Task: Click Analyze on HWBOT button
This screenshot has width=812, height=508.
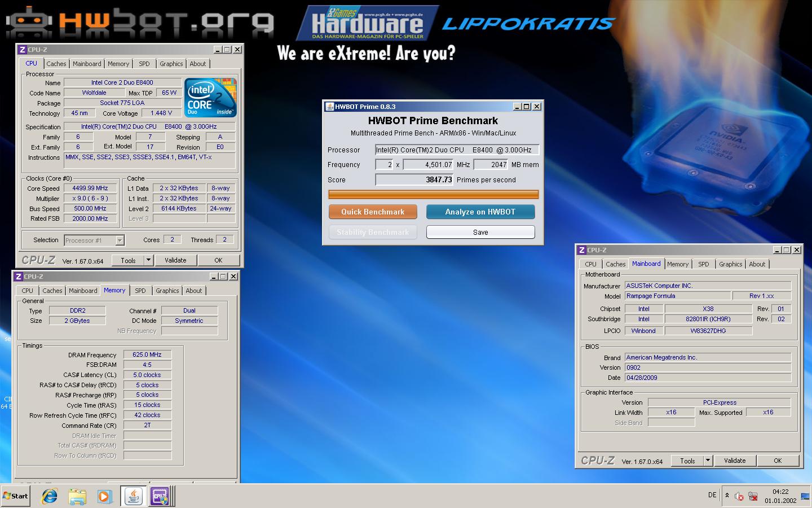Action: coord(480,212)
